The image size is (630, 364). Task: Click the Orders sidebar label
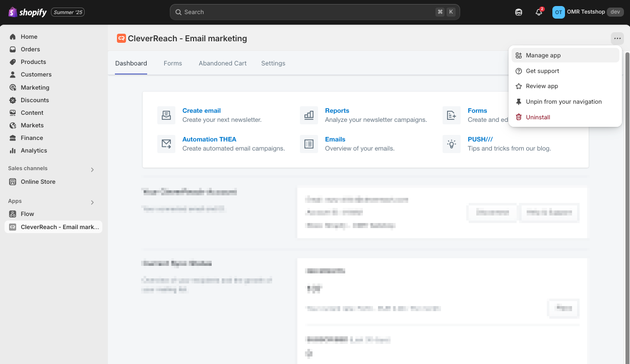point(30,49)
